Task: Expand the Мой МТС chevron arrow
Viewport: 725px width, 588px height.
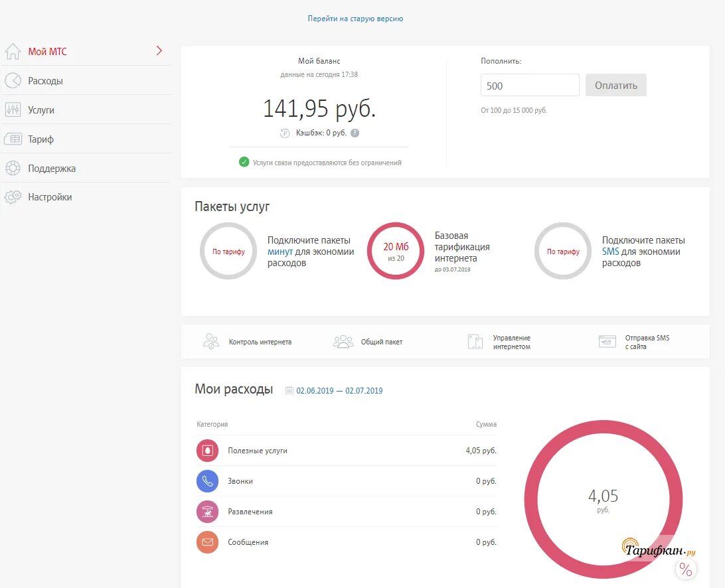Action: 159,51
